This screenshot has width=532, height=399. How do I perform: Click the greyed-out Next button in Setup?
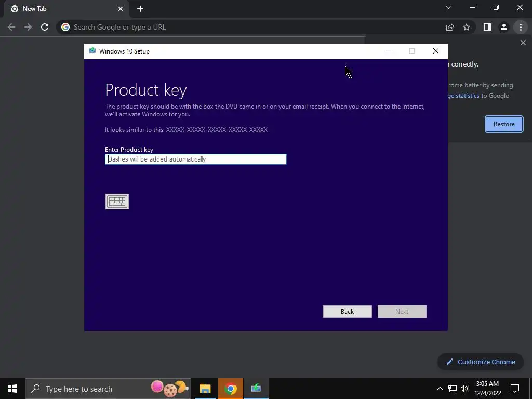point(402,312)
